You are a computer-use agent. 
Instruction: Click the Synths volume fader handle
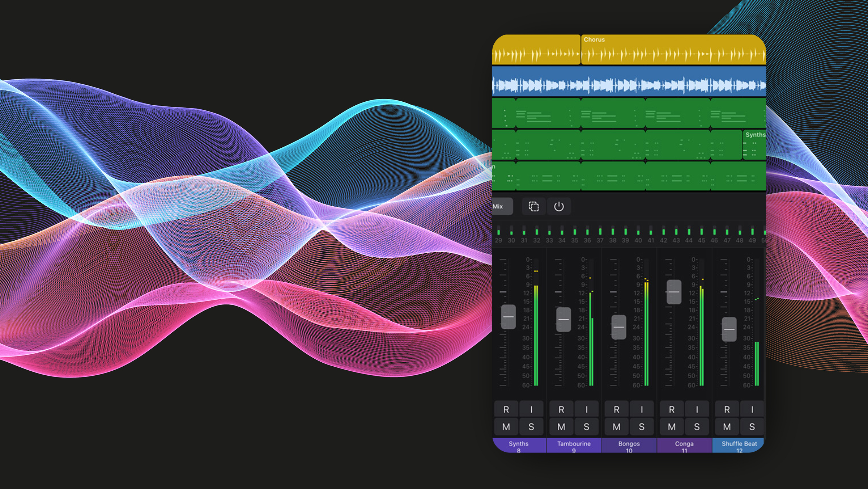[x=508, y=317]
